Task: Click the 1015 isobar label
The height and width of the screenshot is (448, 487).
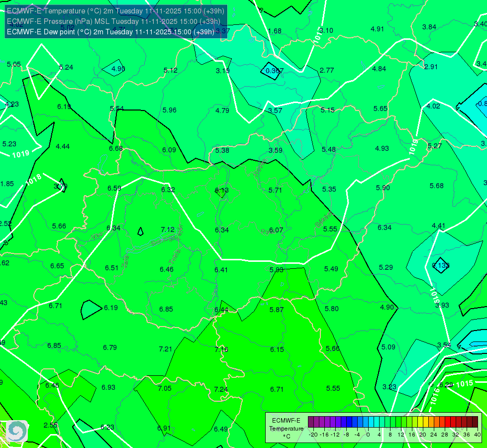Action: (465, 384)
